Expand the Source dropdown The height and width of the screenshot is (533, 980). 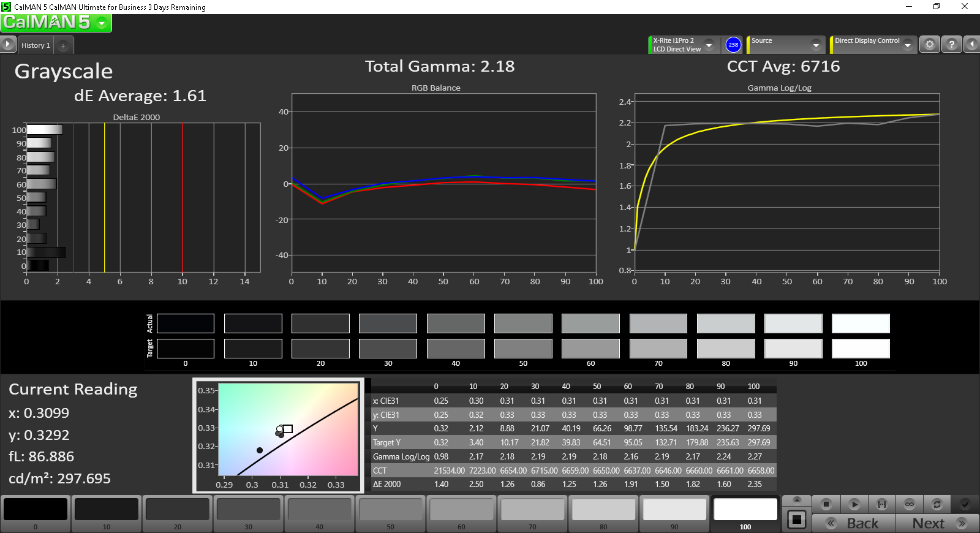tap(815, 45)
